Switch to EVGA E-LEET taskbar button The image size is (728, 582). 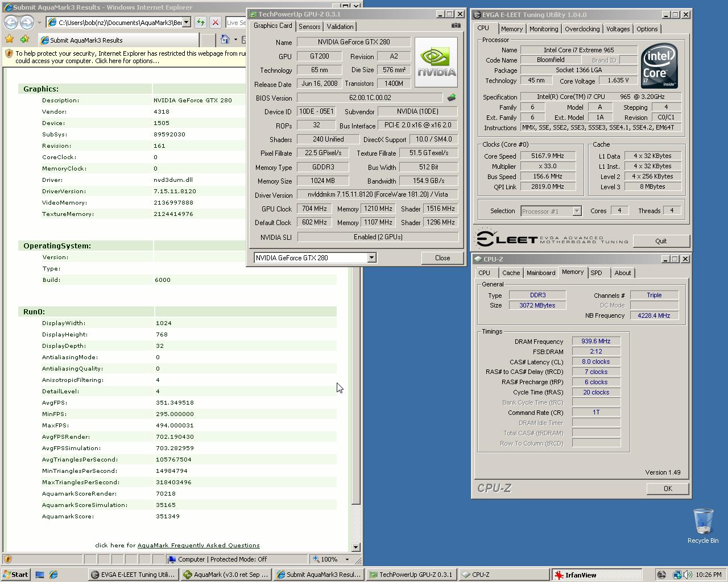point(133,575)
